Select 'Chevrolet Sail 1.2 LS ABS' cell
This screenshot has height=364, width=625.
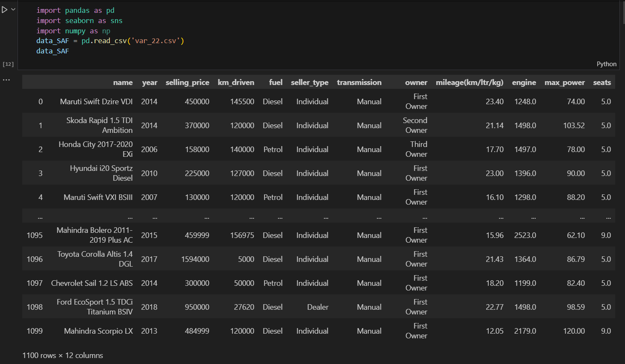coord(92,283)
